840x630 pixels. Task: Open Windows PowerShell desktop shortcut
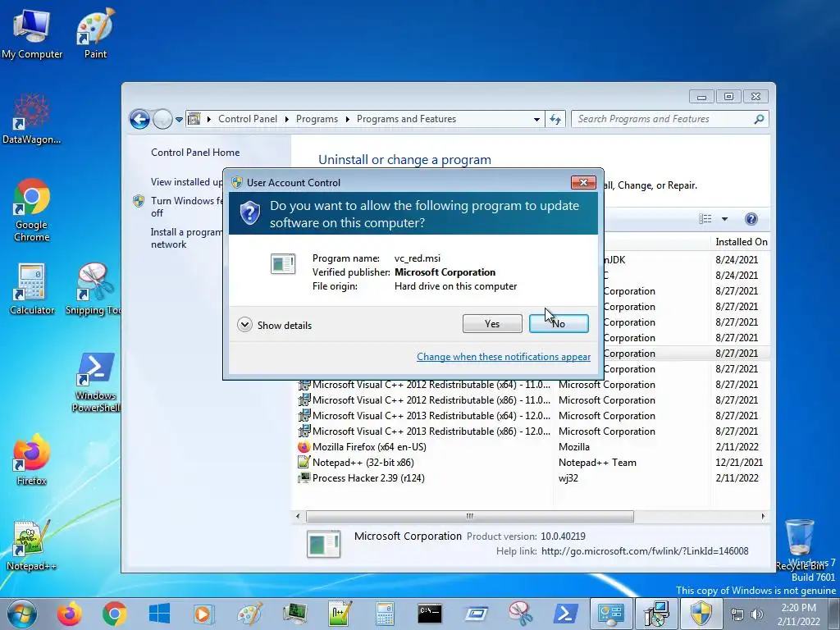pos(96,382)
